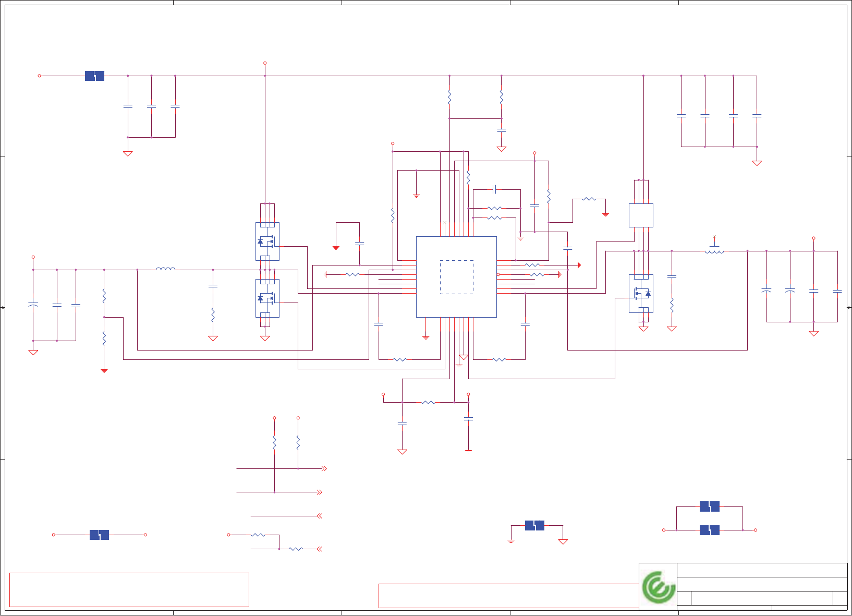852x616 pixels.
Task: Select the inductor symbol left of half-bridge MOSFETs
Action: coord(165,269)
